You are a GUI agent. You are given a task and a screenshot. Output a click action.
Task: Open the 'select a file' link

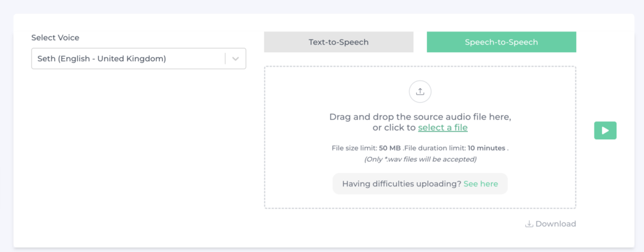coord(443,128)
